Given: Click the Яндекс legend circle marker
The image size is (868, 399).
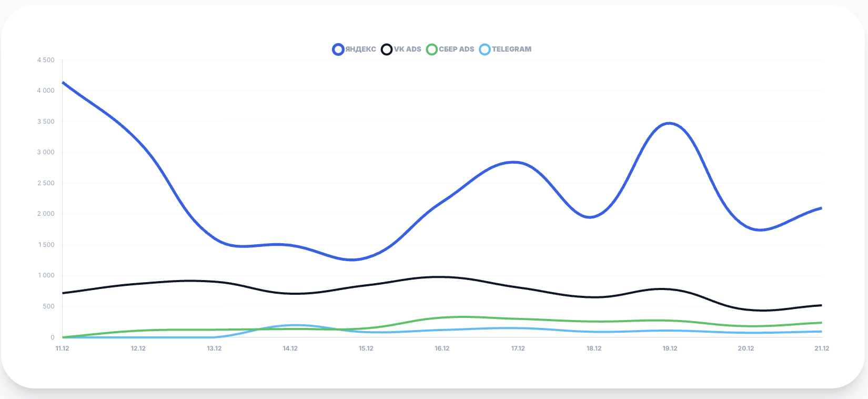Looking at the screenshot, I should (338, 49).
